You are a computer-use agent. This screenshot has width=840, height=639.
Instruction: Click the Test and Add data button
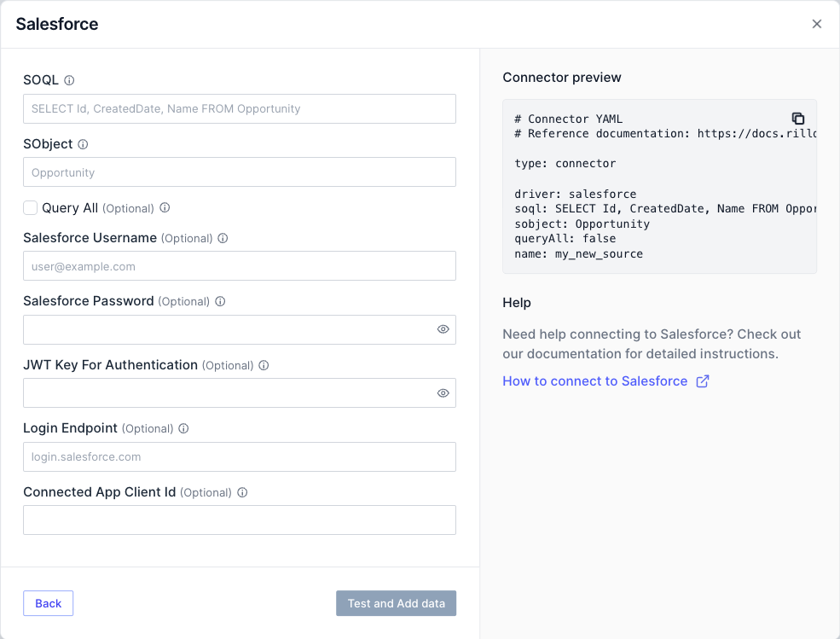396,603
